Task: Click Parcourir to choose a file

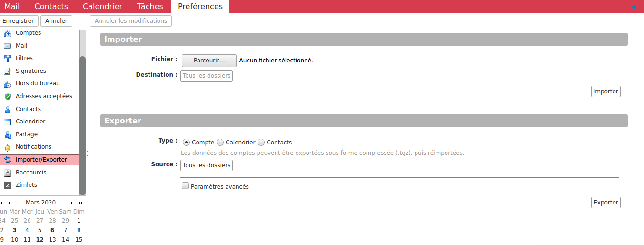Action: (209, 61)
